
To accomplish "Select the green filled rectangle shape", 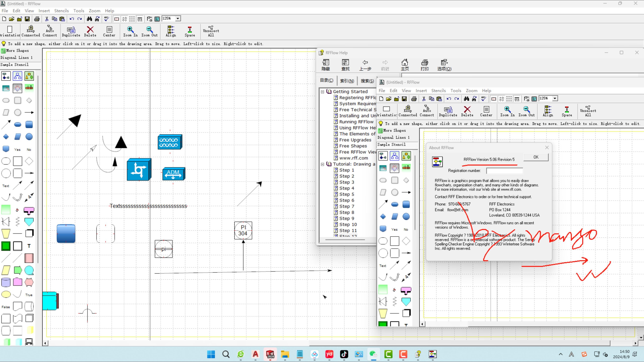I will point(6,246).
